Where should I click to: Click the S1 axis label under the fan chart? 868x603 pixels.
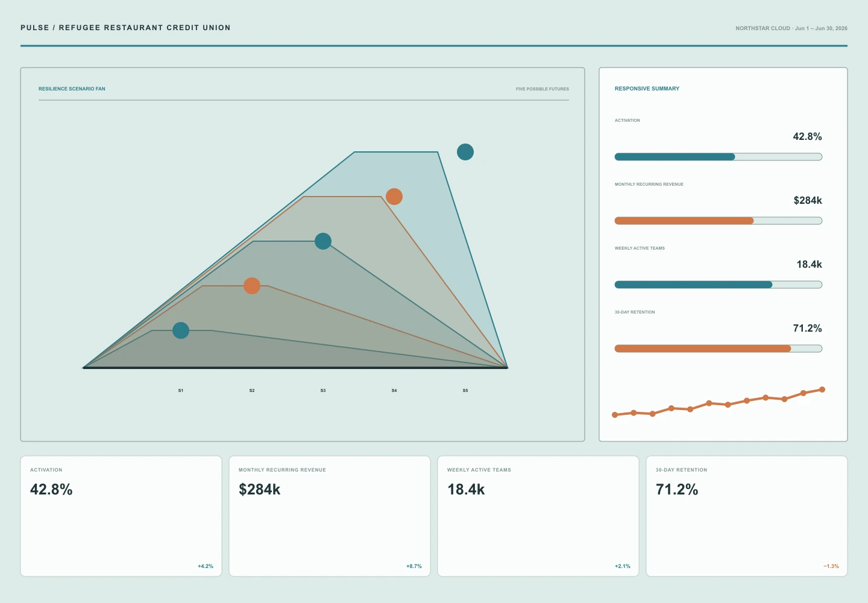point(181,391)
